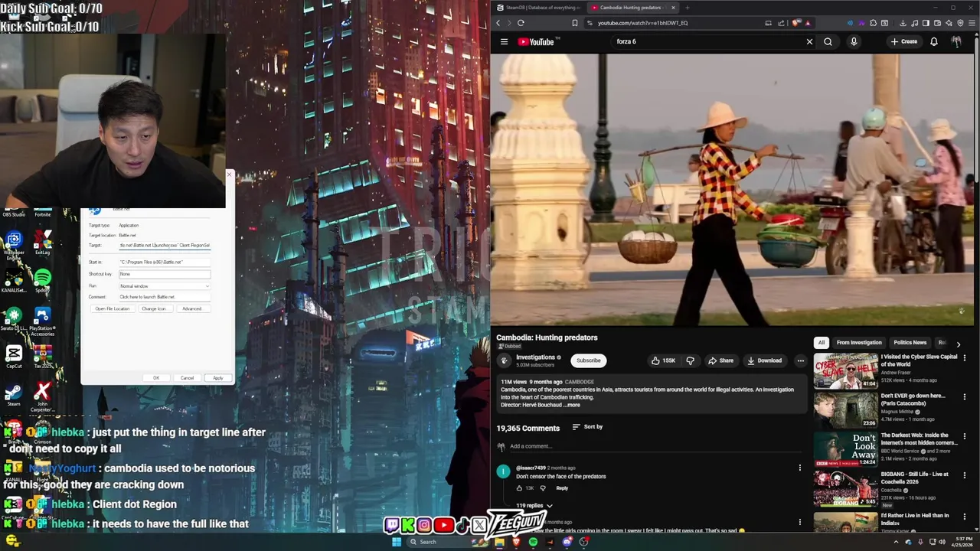Open options for the isaacr7439 comment
Viewport: 980px width, 551px height.
[x=800, y=468]
